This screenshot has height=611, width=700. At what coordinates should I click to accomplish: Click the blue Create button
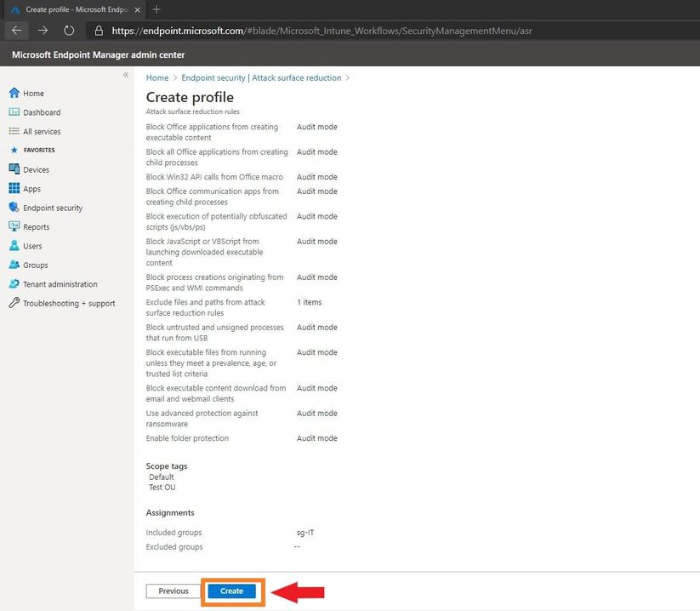click(x=231, y=591)
